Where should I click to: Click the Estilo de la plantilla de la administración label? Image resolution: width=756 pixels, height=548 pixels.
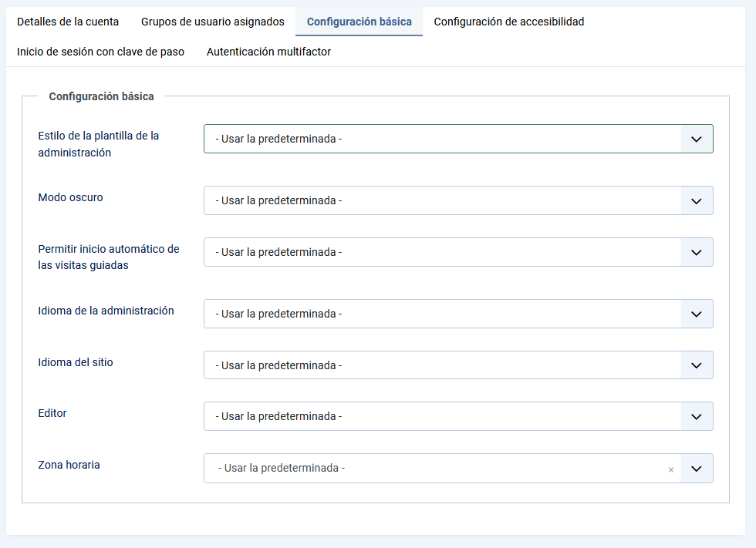(98, 143)
